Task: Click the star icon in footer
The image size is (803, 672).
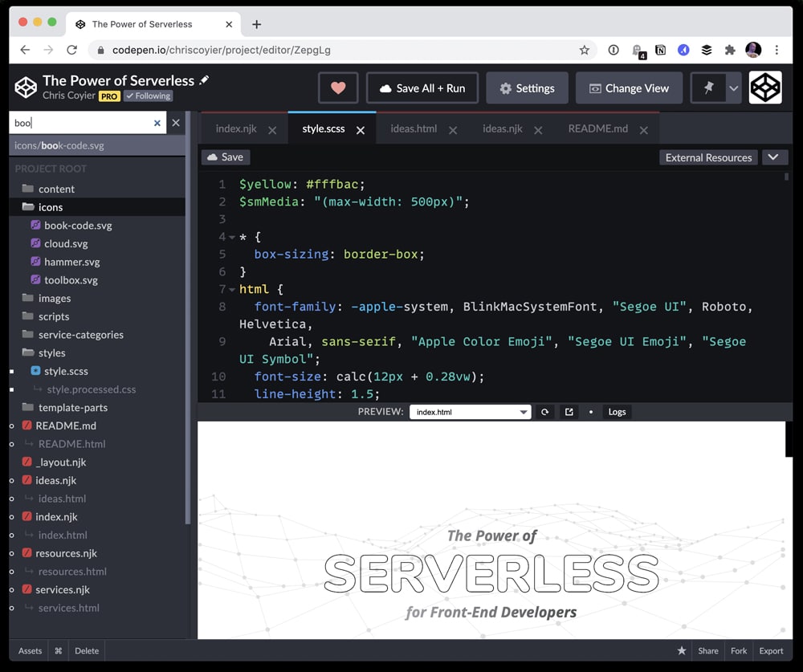Action: pyautogui.click(x=682, y=650)
